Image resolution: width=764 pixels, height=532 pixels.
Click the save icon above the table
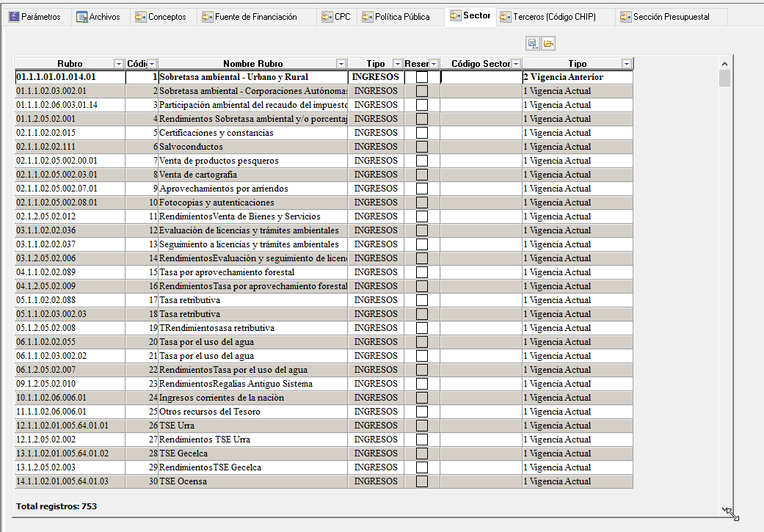pyautogui.click(x=533, y=43)
